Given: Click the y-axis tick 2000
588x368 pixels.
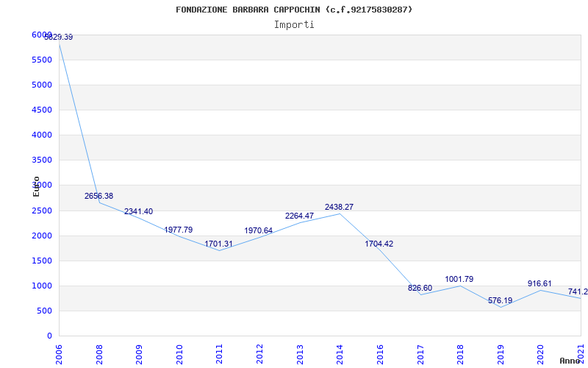Looking at the screenshot, I should pyautogui.click(x=42, y=236).
